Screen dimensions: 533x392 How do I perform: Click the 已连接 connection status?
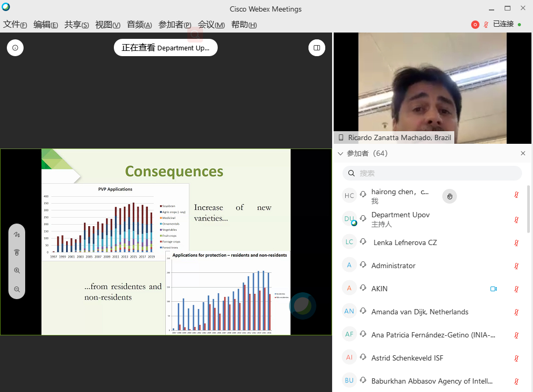click(x=503, y=24)
